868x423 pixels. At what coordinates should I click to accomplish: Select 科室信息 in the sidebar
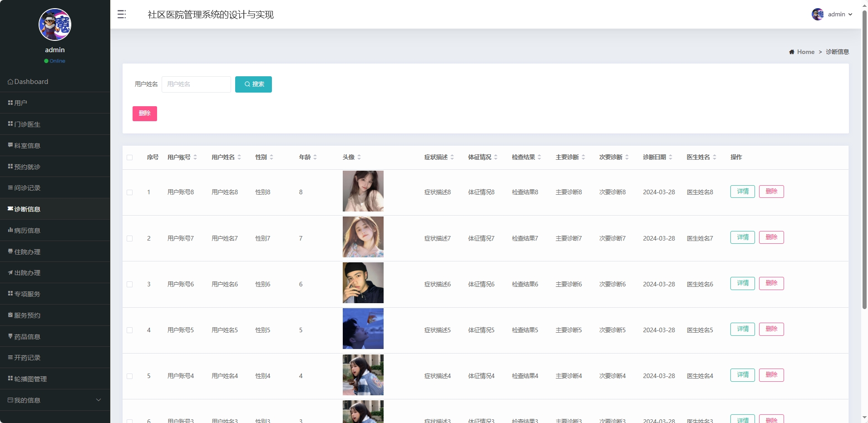(55, 145)
